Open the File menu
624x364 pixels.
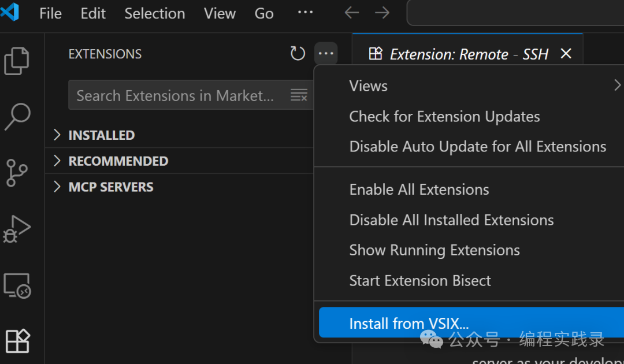pos(50,13)
